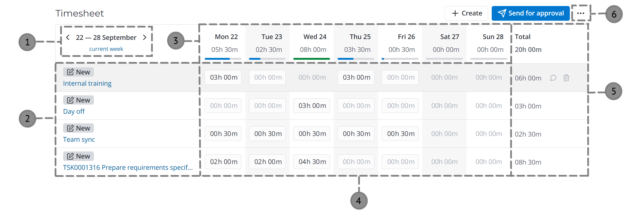Viewport: 644px width, 218px height.
Task: Click the New edit icon on the TSK0001316 row
Action: [x=70, y=156]
